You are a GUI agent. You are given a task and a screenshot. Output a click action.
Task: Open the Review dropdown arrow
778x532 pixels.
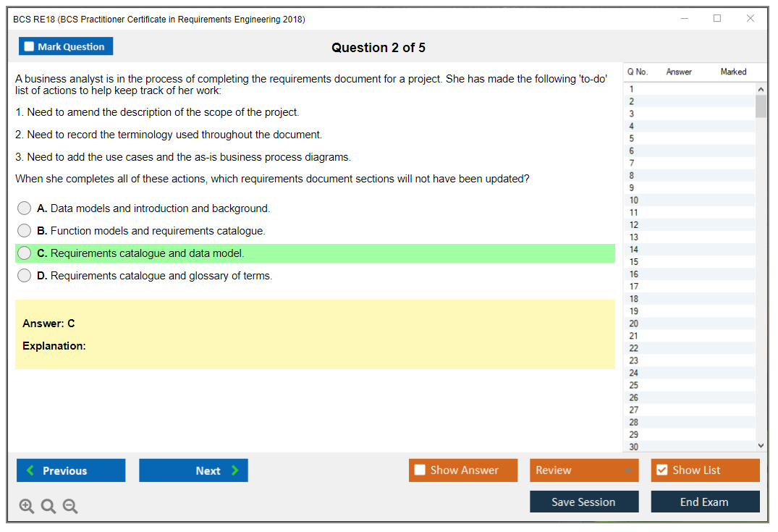click(x=627, y=470)
